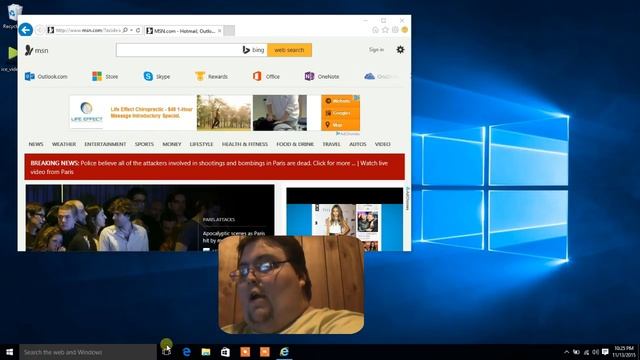Open the SPORTS section
640x360 pixels.
pyautogui.click(x=144, y=144)
